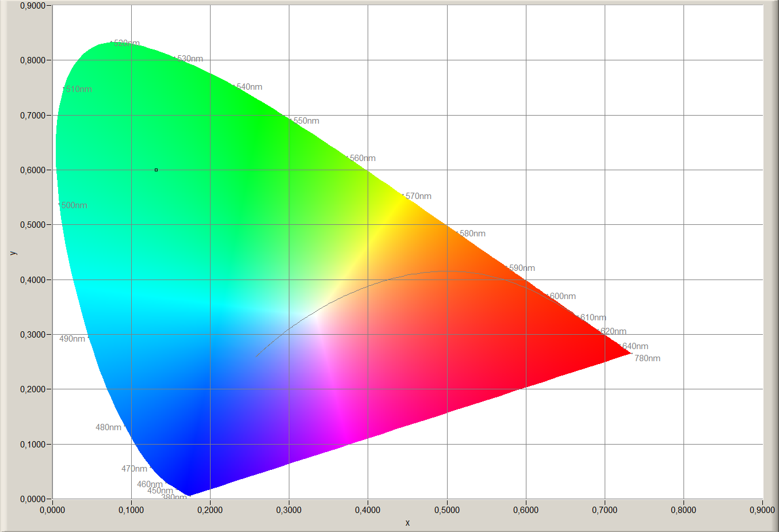This screenshot has width=779, height=532.
Task: Click the small square chromaticity point marker
Action: click(156, 170)
